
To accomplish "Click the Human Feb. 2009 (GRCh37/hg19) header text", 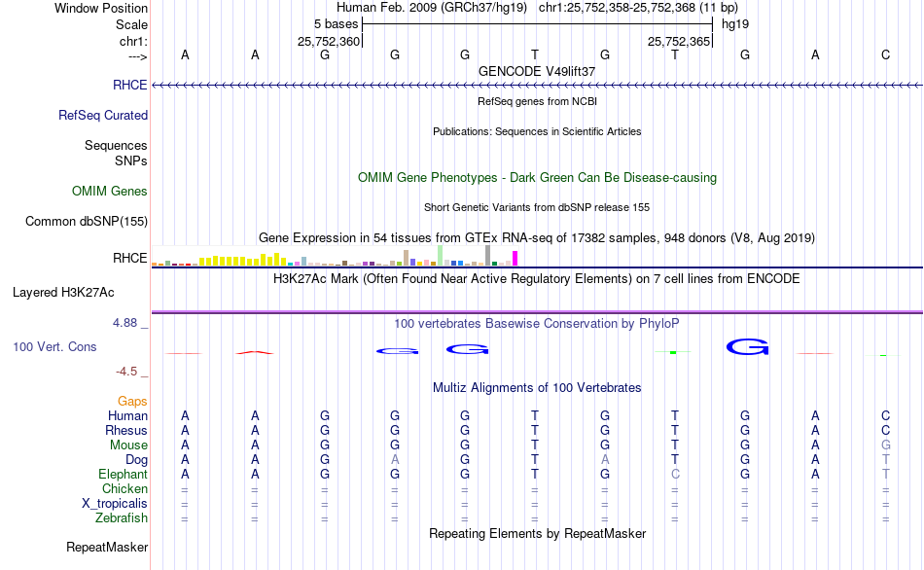I will click(x=434, y=8).
